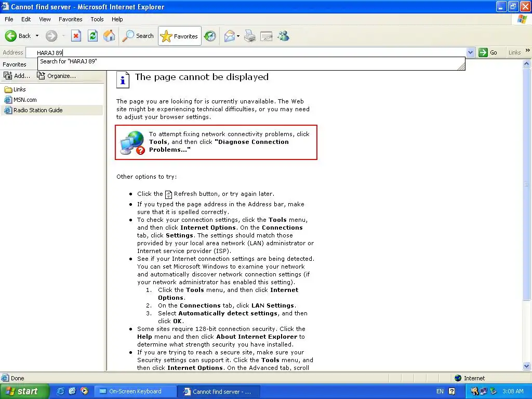Switch to Cannot find server taskbar button
This screenshot has width=532, height=399.
coord(219,392)
